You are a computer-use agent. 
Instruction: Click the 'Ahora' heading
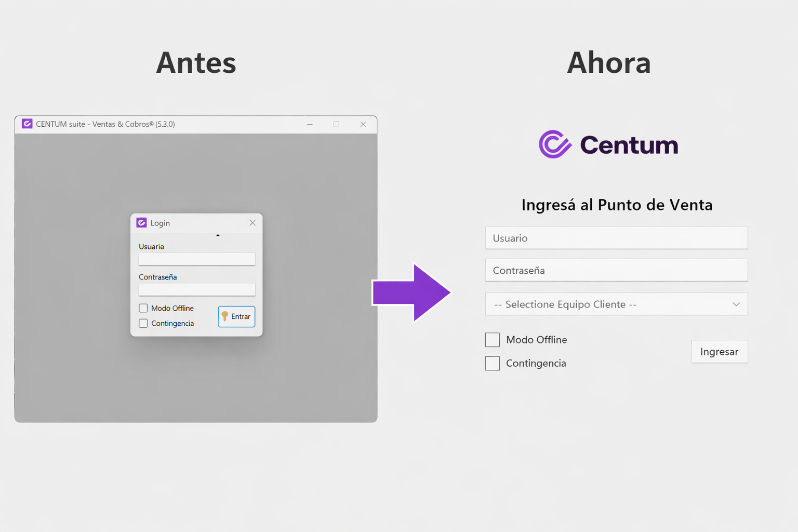tap(609, 63)
